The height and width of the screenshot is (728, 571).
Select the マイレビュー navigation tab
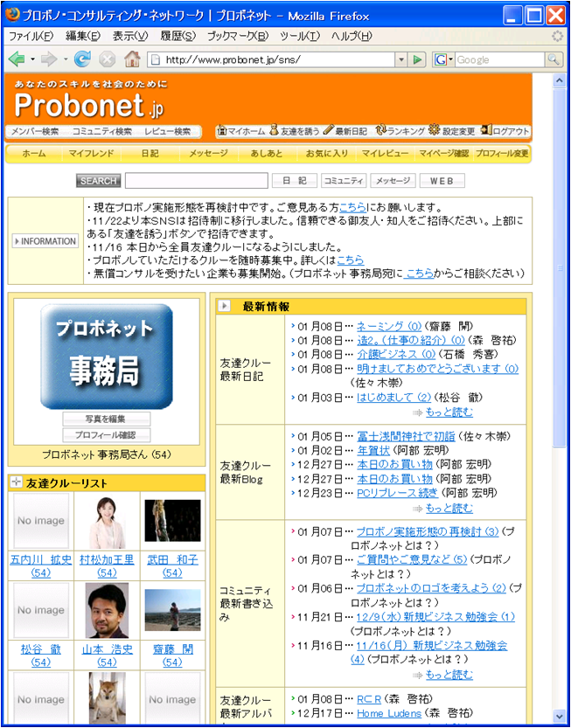pos(385,154)
